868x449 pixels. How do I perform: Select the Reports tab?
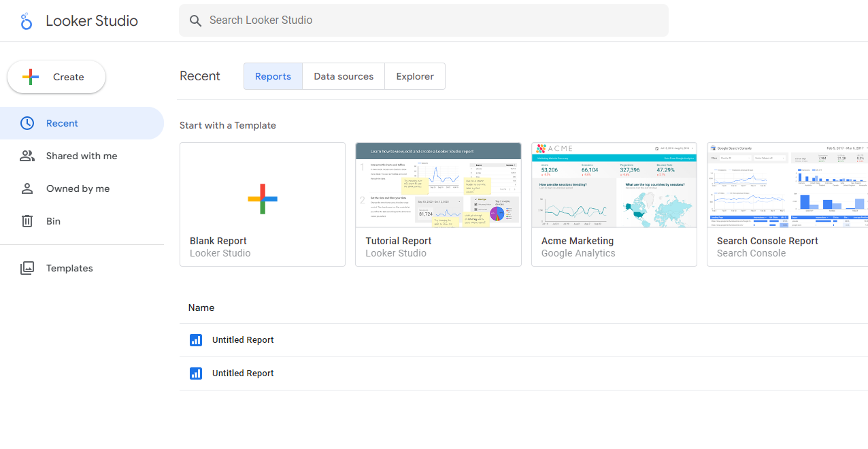(x=272, y=76)
